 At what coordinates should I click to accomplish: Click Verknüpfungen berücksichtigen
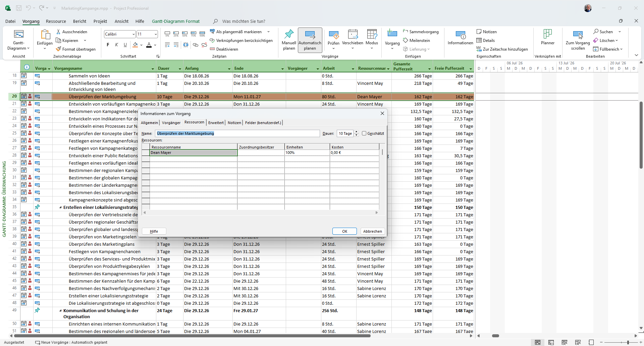(x=241, y=40)
